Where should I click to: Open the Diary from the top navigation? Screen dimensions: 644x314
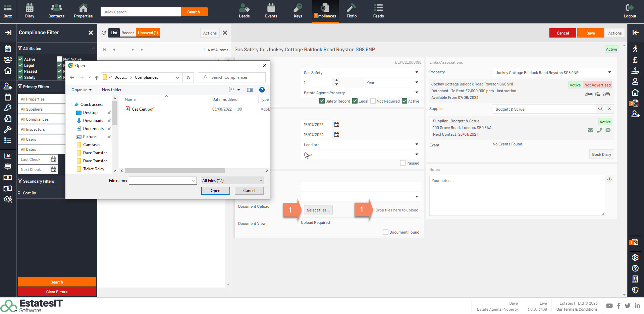point(30,11)
